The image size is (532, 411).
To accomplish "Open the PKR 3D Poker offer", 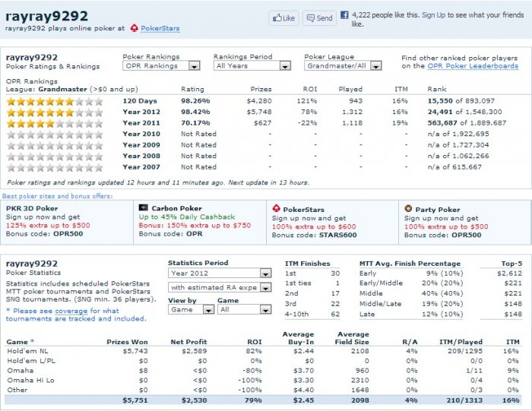I will pyautogui.click(x=33, y=208).
